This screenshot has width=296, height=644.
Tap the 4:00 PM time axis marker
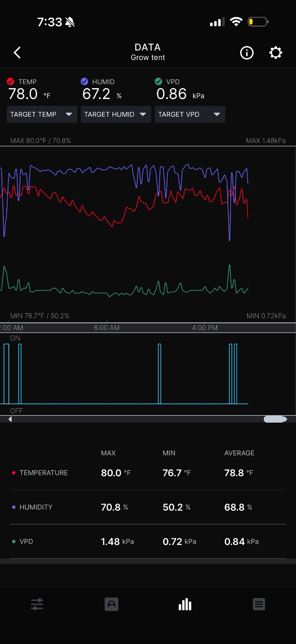pyautogui.click(x=205, y=328)
